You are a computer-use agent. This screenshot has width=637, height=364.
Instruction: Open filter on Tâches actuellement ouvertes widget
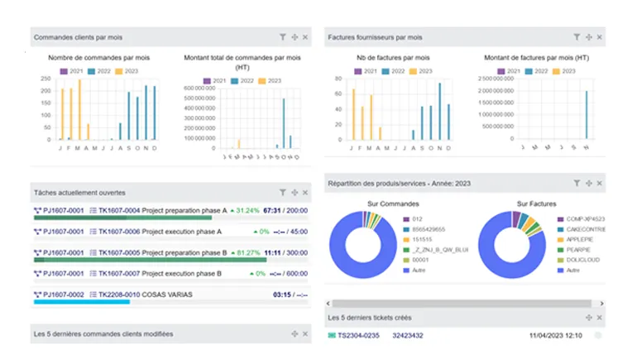click(282, 191)
